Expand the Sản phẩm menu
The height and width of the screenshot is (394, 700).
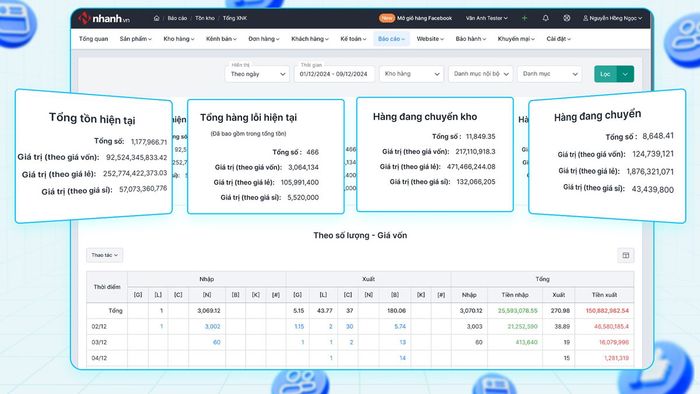136,39
